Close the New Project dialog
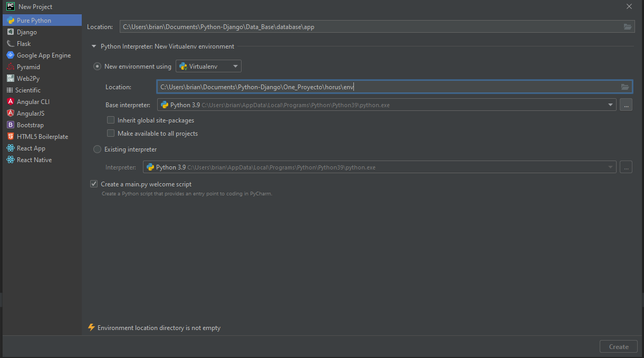 [629, 6]
